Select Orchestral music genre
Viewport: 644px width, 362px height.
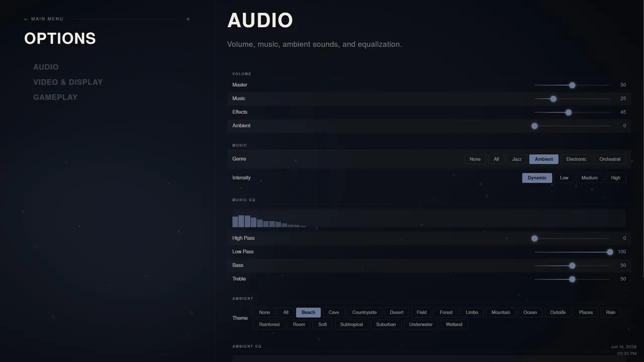click(x=610, y=159)
